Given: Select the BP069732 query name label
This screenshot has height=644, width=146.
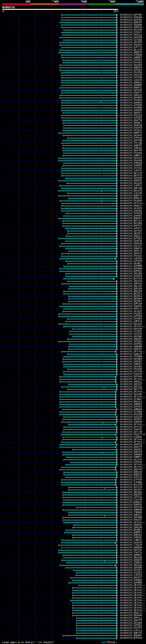Looking at the screenshot, I should [x=8, y=7].
